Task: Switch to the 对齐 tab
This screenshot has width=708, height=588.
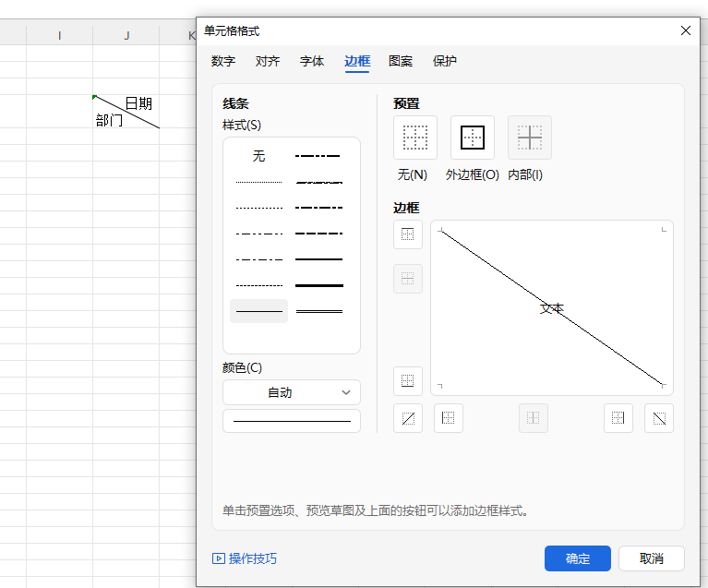Action: [268, 61]
